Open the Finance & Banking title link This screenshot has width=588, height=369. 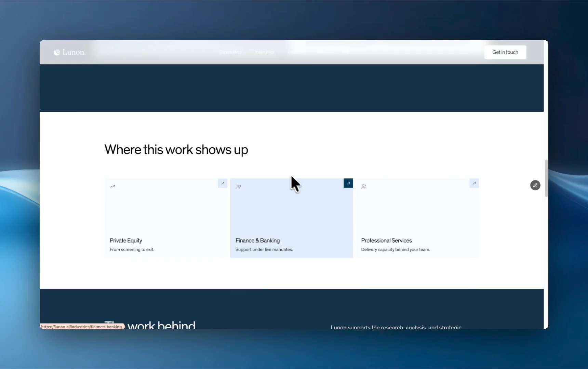click(x=257, y=241)
